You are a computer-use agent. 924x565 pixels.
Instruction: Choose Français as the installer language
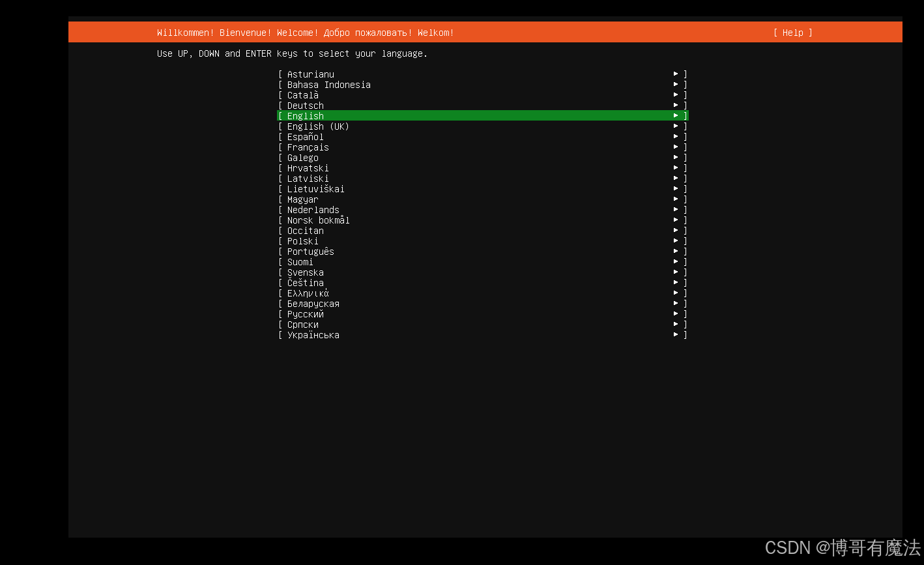pos(308,147)
